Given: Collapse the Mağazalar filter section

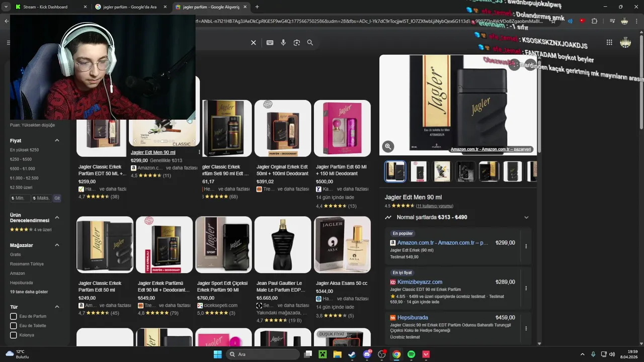Looking at the screenshot, I should [57, 245].
